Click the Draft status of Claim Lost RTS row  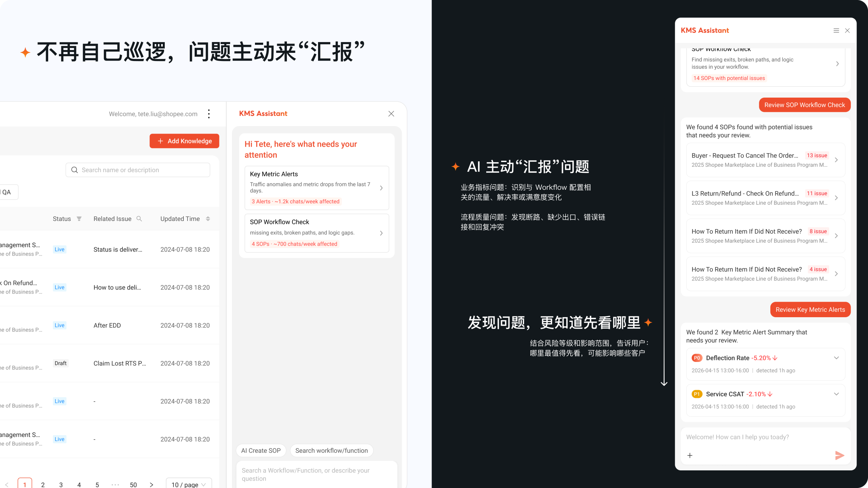pos(61,363)
